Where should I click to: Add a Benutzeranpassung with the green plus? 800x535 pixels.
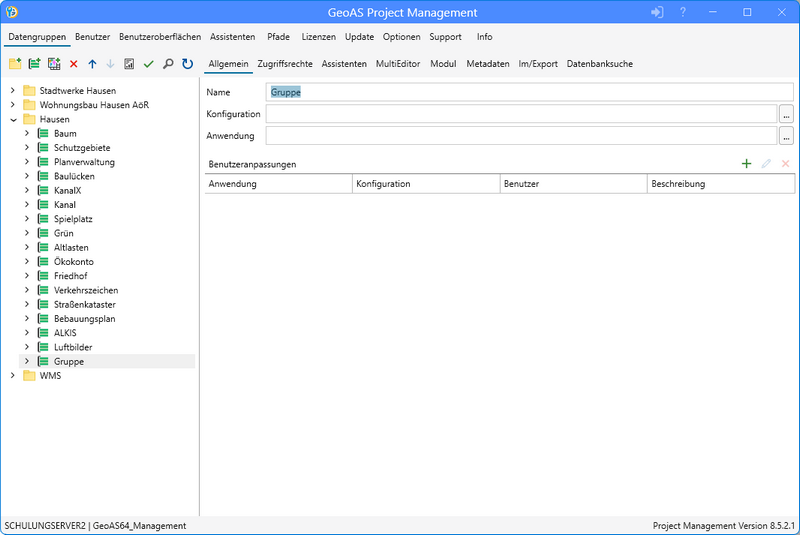coord(746,163)
